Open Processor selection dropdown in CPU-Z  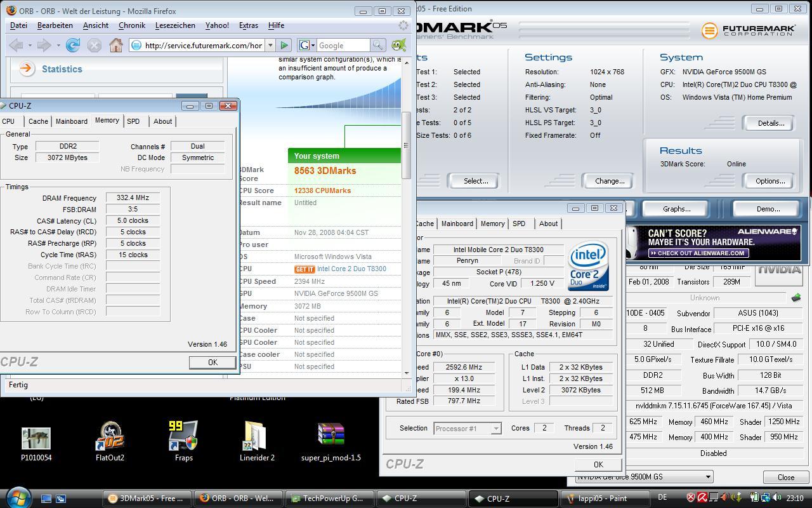coord(468,428)
